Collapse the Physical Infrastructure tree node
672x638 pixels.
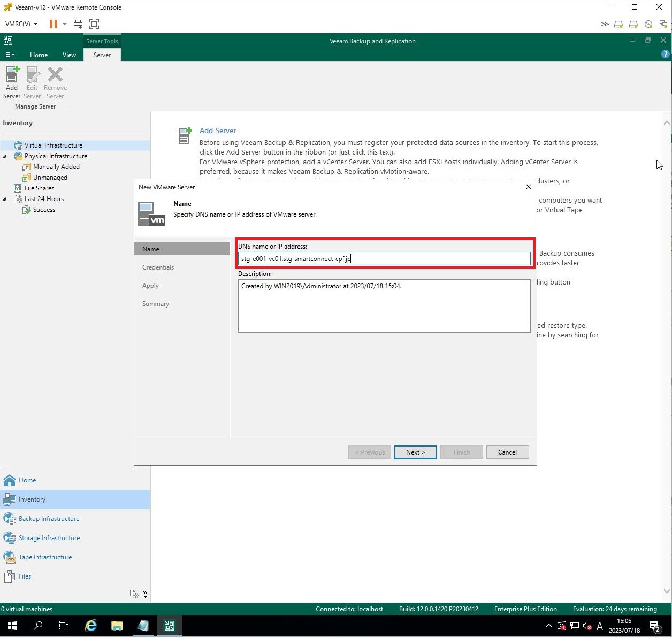coord(5,156)
